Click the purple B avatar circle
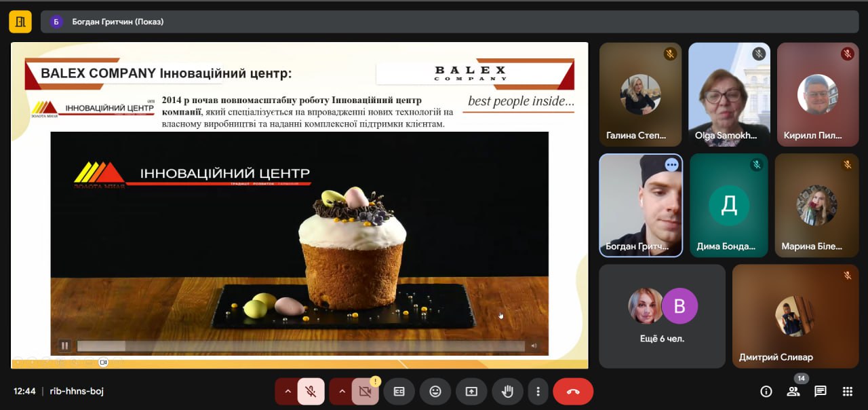 point(679,306)
